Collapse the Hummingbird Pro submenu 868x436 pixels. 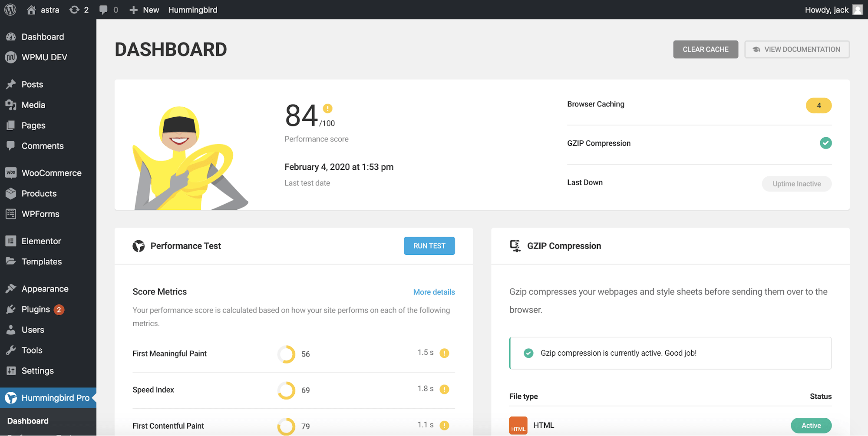coord(56,397)
